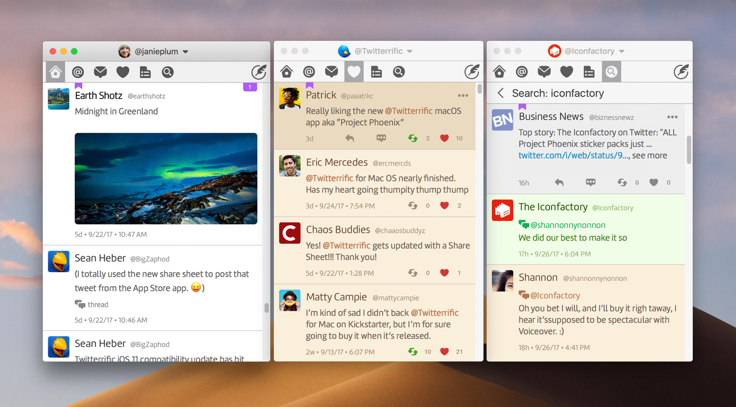Toggle like heart on Matty Campie tweet
The width and height of the screenshot is (736, 407).
pos(445,352)
